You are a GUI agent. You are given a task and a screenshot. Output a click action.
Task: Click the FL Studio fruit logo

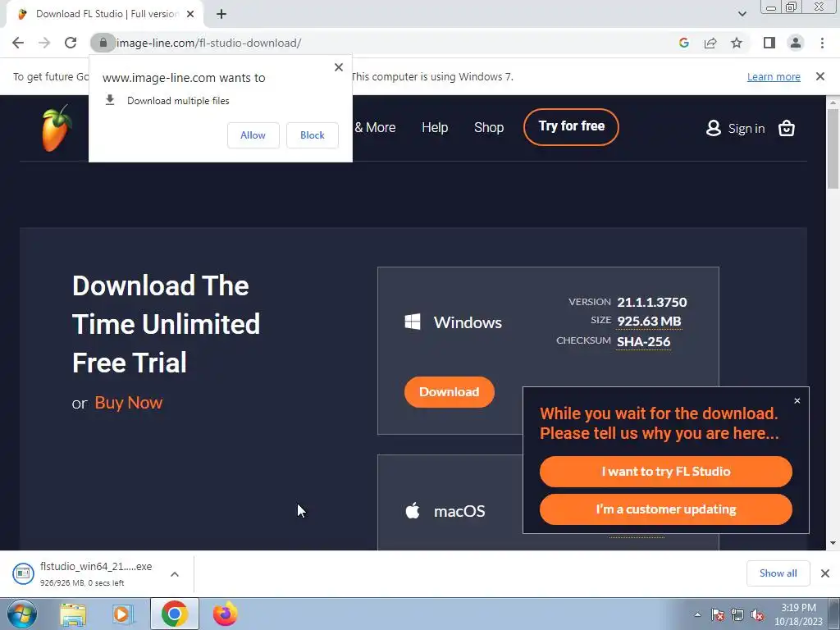(57, 128)
